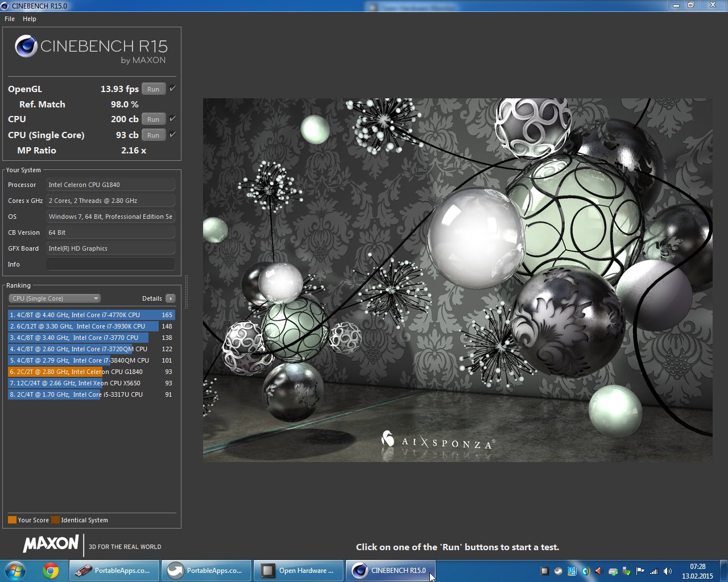Click the Ref. Match value 98.0 %
The image size is (728, 582).
(125, 105)
